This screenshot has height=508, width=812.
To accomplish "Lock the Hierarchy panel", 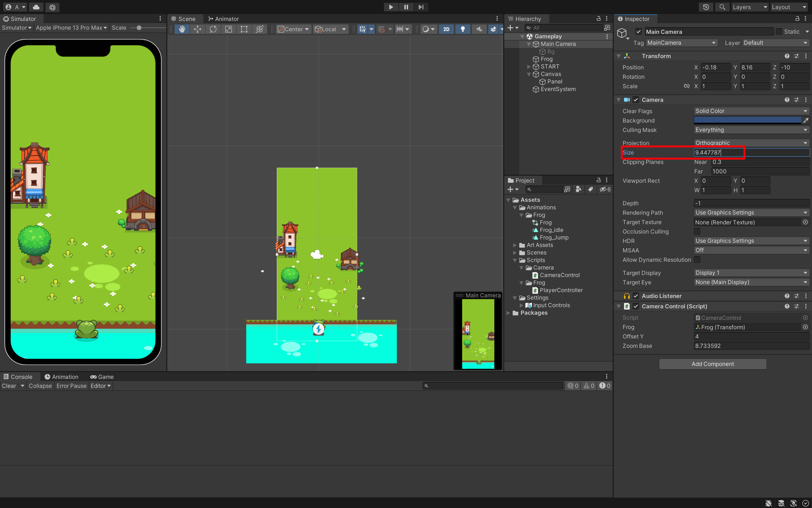I will (598, 19).
